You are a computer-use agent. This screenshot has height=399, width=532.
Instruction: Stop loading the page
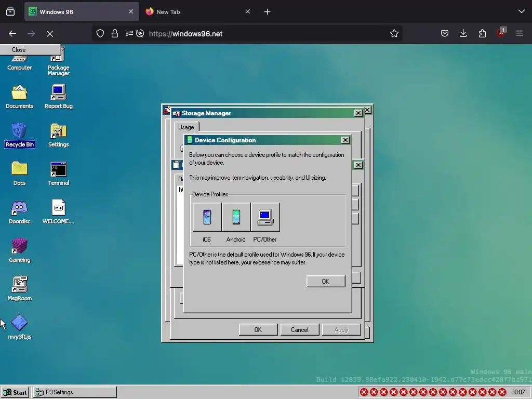coord(50,34)
